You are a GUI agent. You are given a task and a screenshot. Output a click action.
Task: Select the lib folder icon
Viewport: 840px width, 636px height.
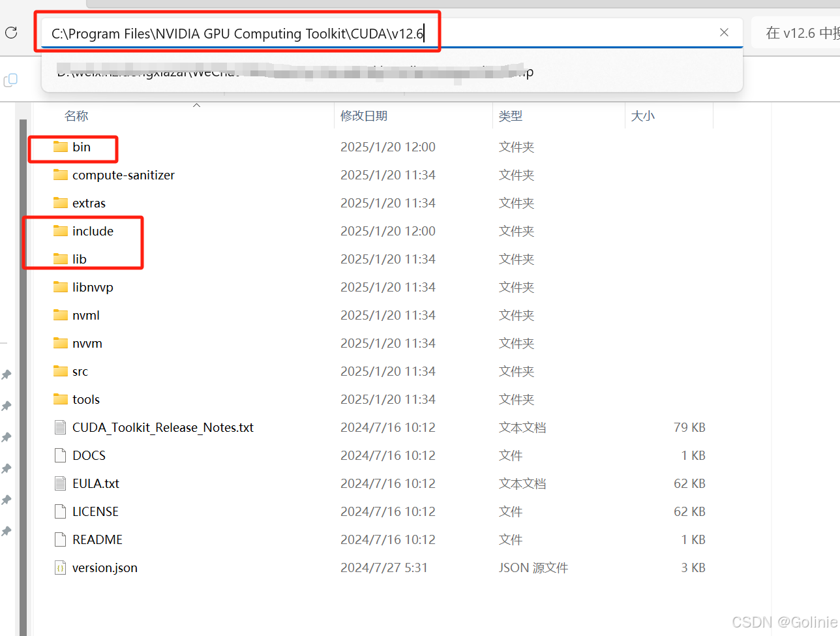coord(61,259)
